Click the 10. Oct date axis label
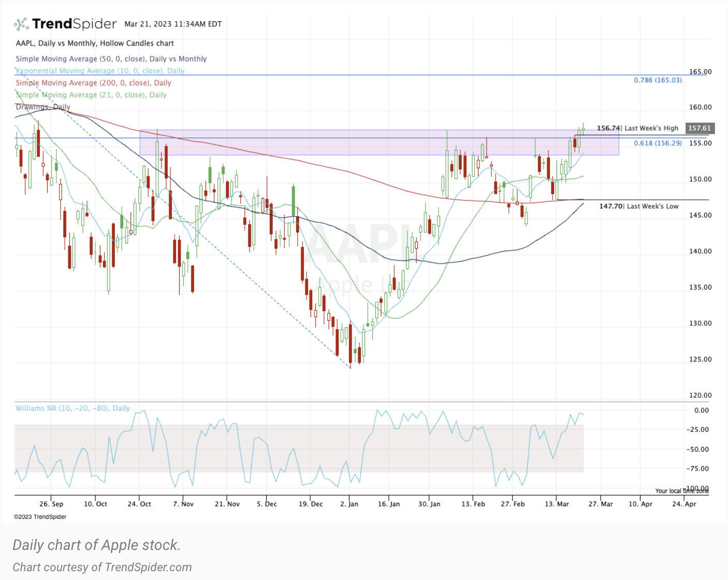 pyautogui.click(x=95, y=504)
